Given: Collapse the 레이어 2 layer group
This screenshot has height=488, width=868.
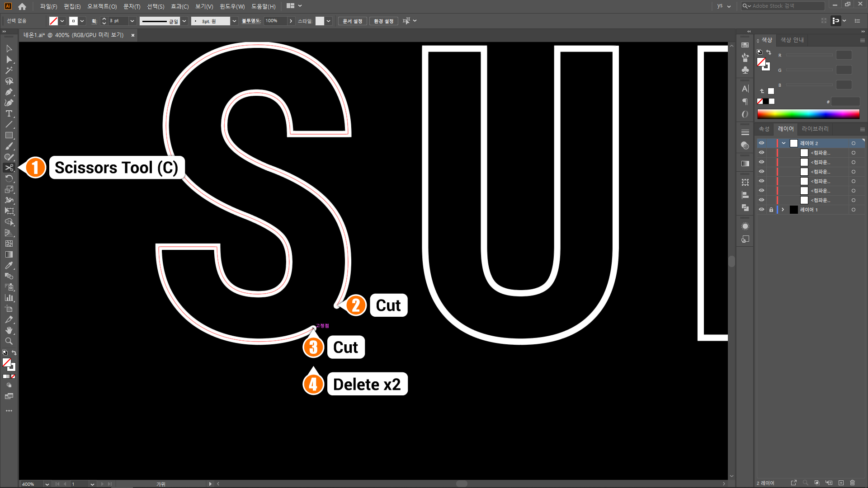Looking at the screenshot, I should tap(783, 143).
